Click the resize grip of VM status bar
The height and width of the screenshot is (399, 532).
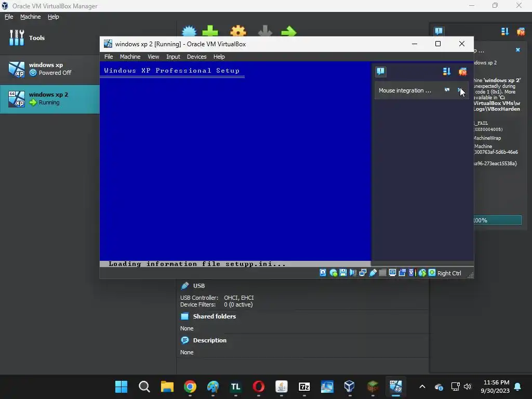470,275
